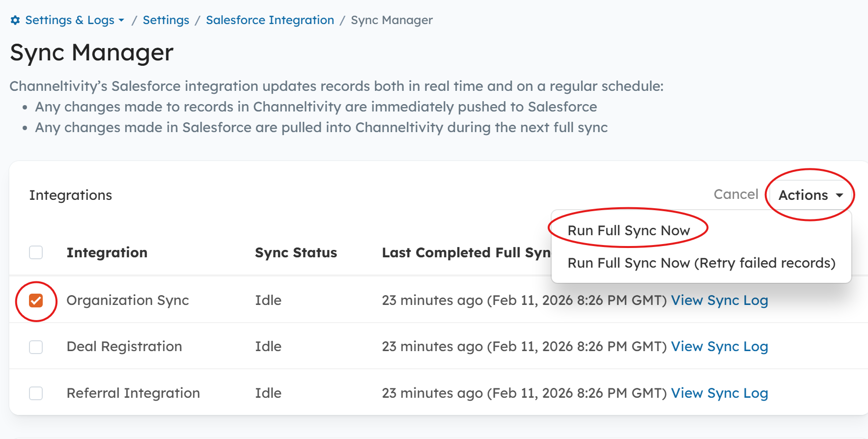Uncheck the Organization Sync checkbox
The width and height of the screenshot is (868, 439).
point(36,301)
